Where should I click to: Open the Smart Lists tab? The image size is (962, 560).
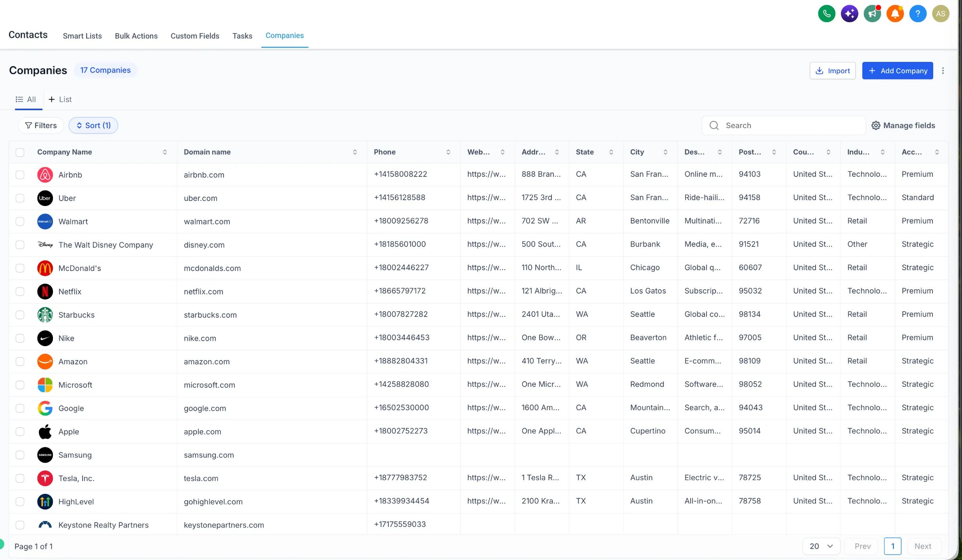tap(82, 36)
